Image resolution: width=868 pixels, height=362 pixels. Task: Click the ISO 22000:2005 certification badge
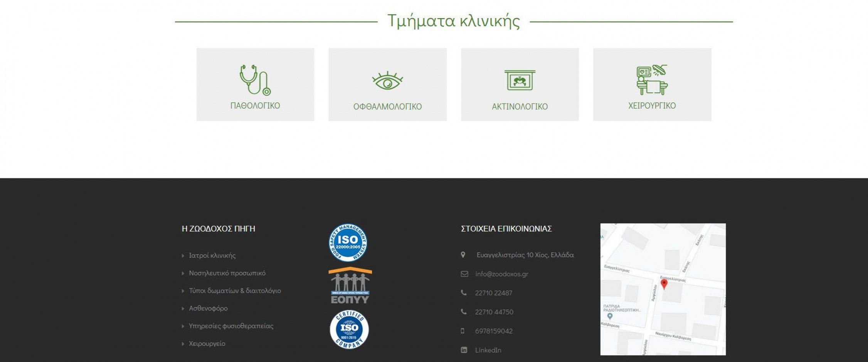click(x=348, y=243)
